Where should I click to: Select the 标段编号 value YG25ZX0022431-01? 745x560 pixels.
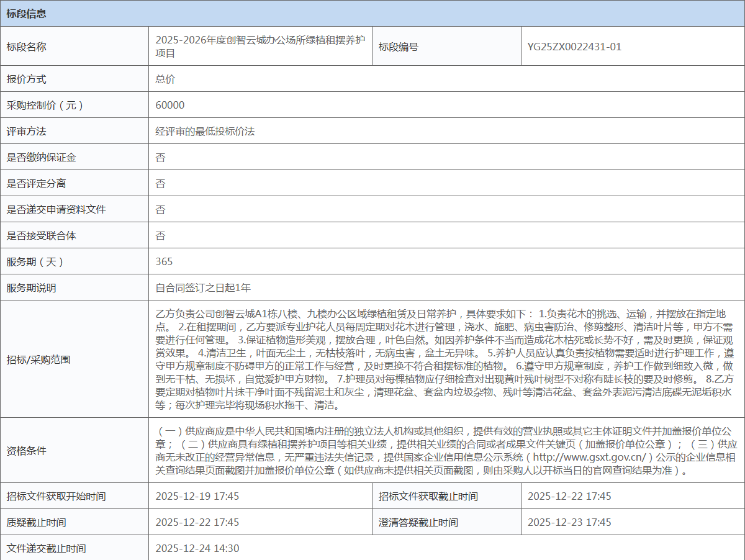coord(574,47)
